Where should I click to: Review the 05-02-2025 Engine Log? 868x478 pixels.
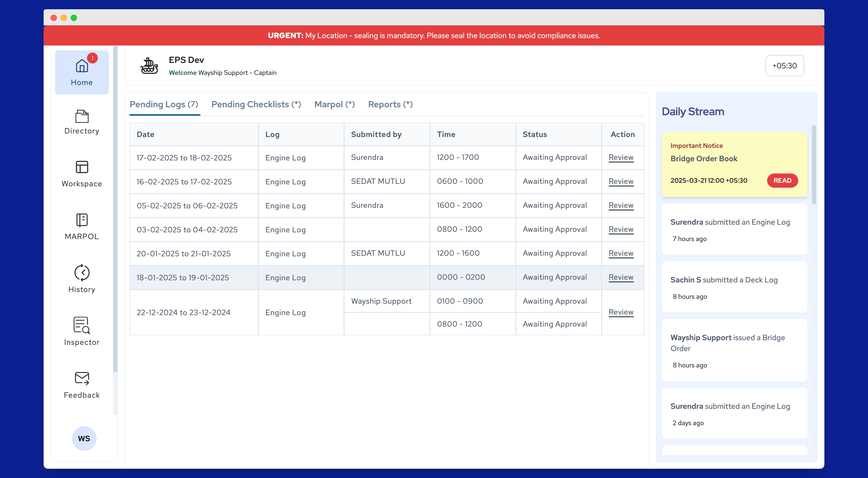pyautogui.click(x=621, y=205)
